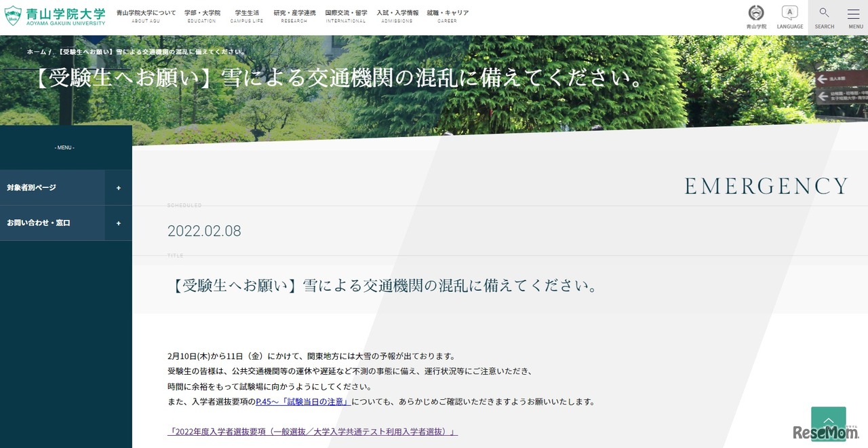Screen dimensions: 868x448
Task: Open the SEARCH magnifier icon
Action: click(825, 17)
